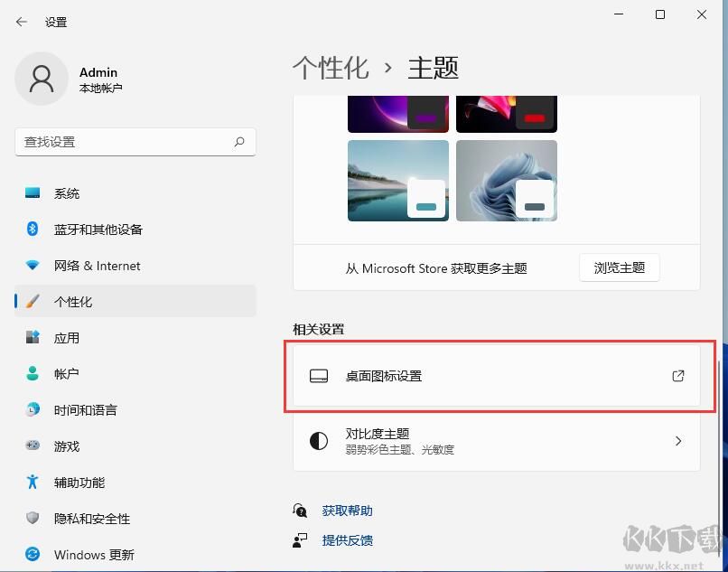Click the 浏览主题 button
This screenshot has height=572, width=728.
[x=620, y=267]
